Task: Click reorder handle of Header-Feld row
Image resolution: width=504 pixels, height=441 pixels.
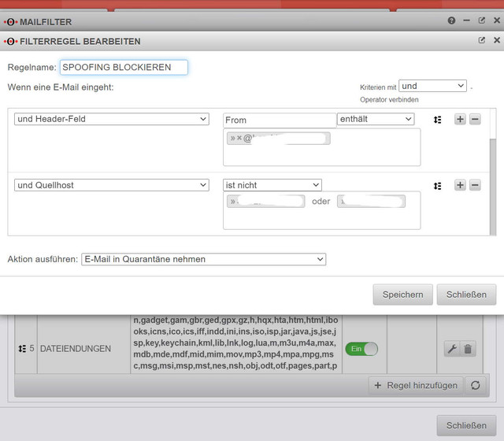Action: [x=437, y=120]
